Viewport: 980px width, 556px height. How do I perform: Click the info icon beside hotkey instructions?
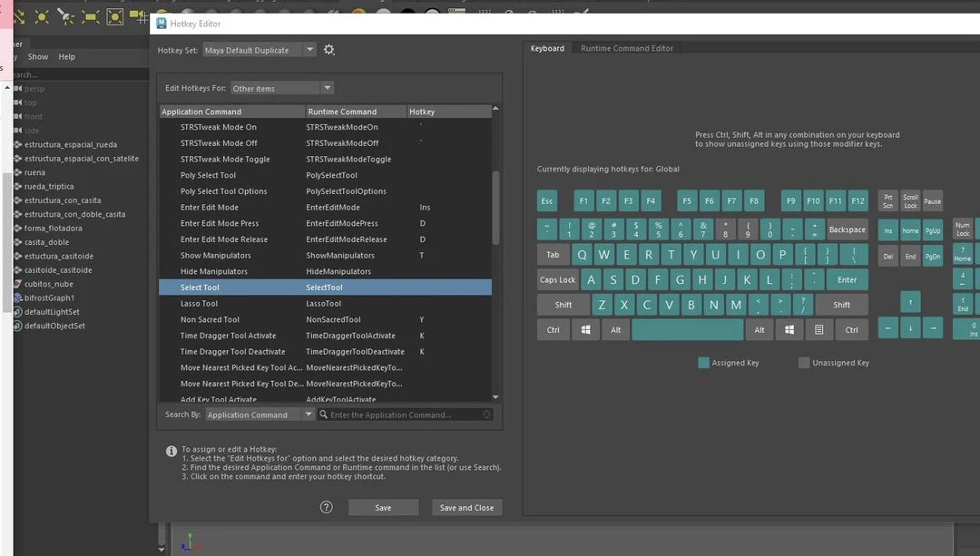(x=171, y=451)
